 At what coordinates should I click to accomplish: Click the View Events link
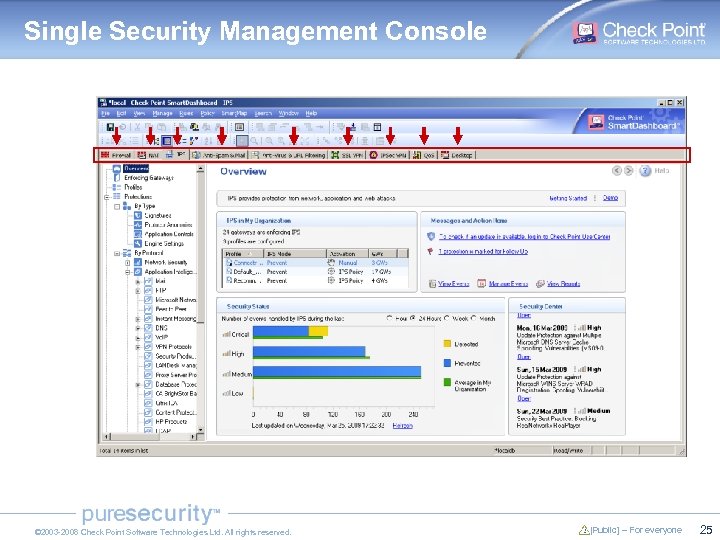click(453, 284)
